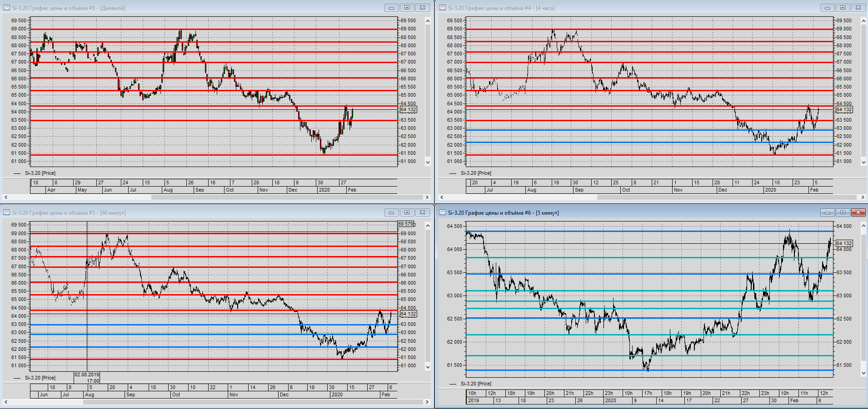Open the system menu icon of chart #4 four-hour window
This screenshot has height=409, width=868.
(442, 8)
